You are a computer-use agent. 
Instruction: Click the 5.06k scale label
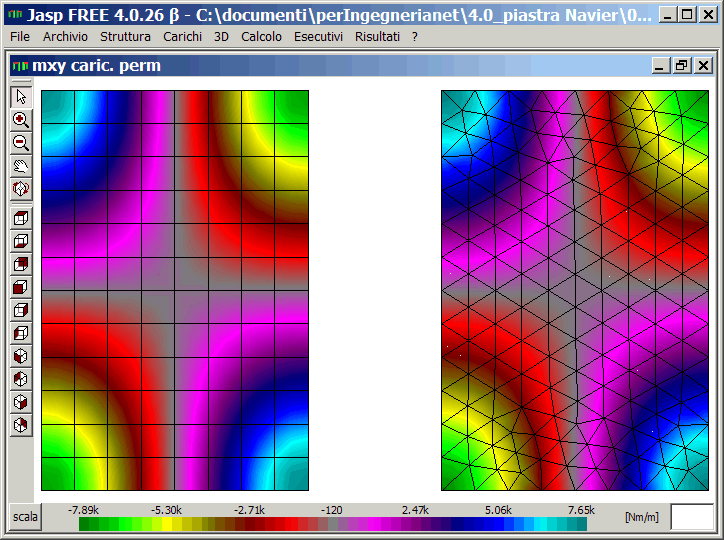click(x=498, y=510)
